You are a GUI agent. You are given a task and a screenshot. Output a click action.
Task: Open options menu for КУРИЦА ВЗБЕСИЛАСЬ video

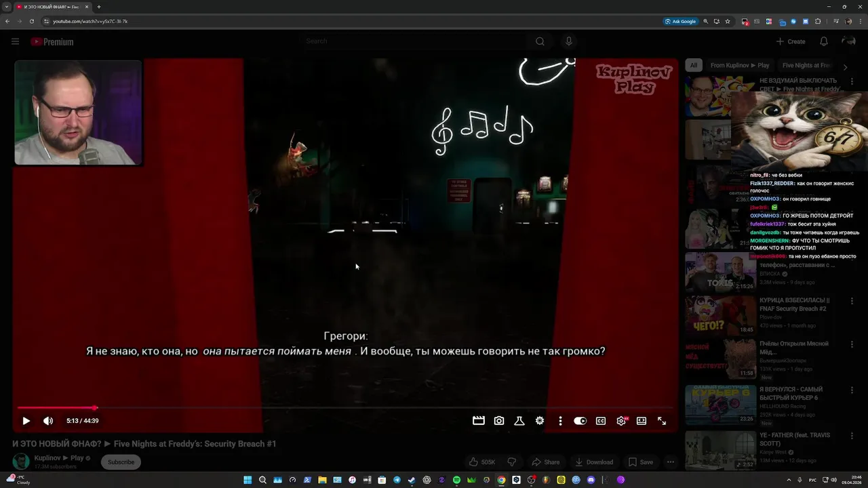(853, 301)
